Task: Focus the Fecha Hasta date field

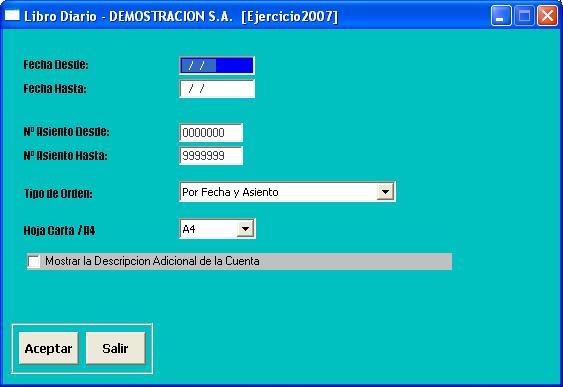Action: (x=217, y=89)
